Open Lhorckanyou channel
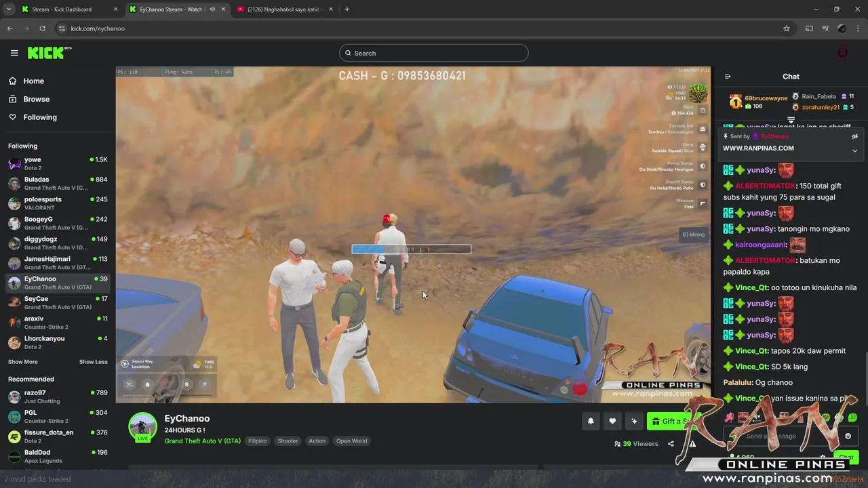 (58, 342)
